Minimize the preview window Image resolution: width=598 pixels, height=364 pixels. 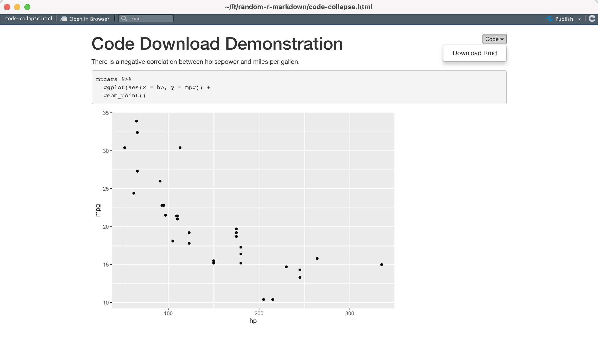(17, 7)
